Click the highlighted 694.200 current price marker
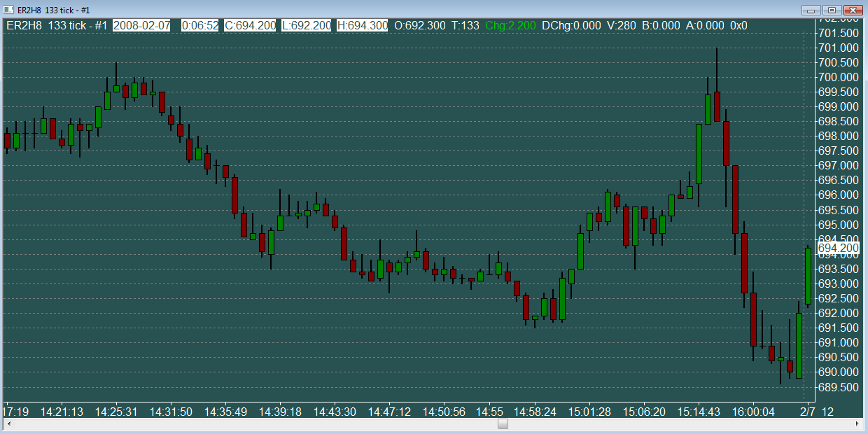 pos(838,248)
